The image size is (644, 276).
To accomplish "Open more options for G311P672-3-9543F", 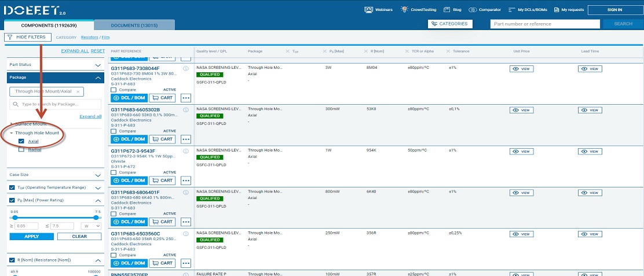I will (x=186, y=181).
